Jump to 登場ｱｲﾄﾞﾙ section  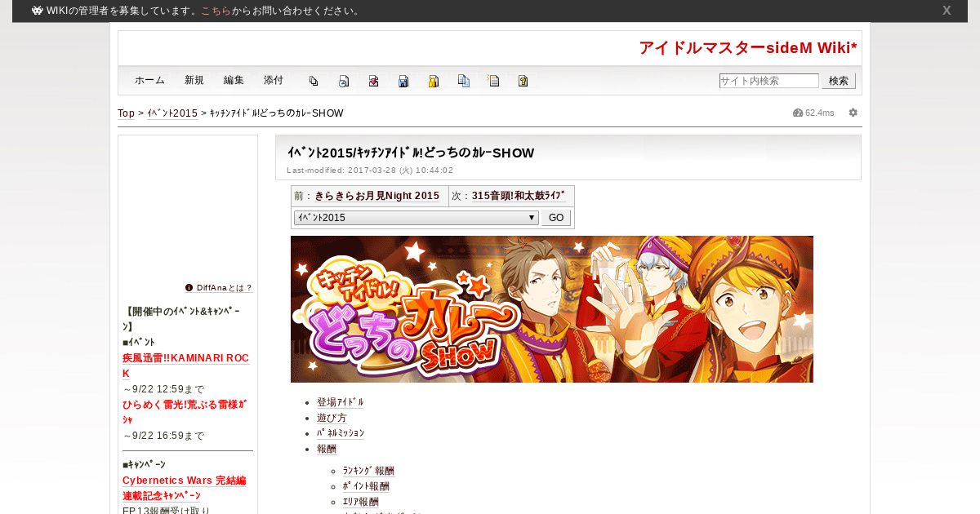(341, 402)
